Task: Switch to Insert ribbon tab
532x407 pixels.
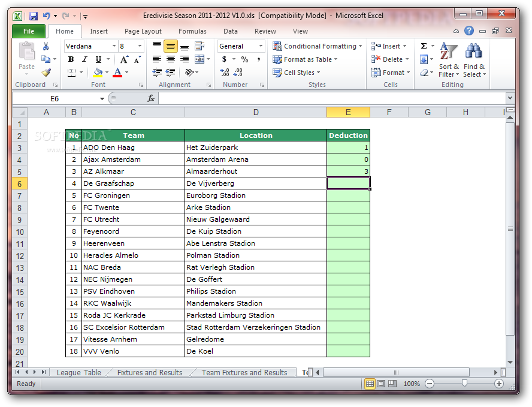Action: [x=99, y=31]
